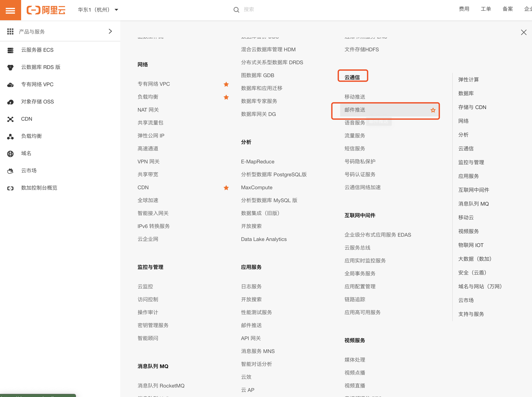532x397 pixels.
Task: Click the 云服务器 ECS sidebar icon
Action: pos(10,50)
